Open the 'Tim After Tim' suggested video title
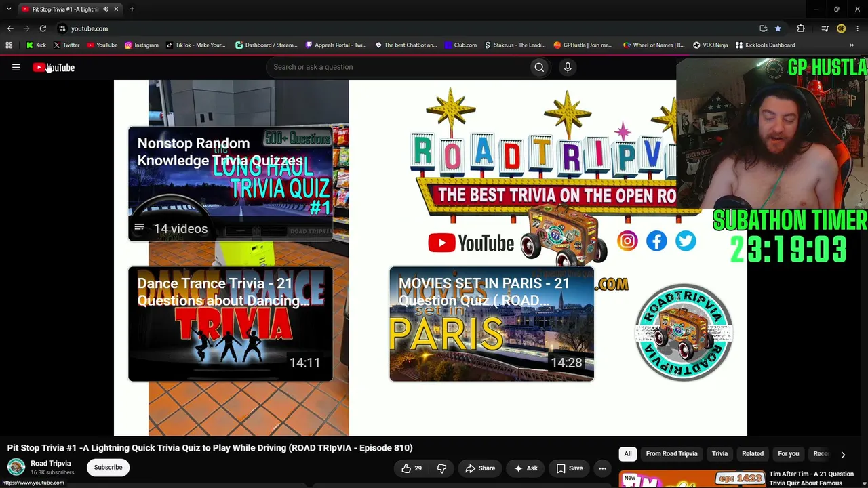 pos(812,479)
